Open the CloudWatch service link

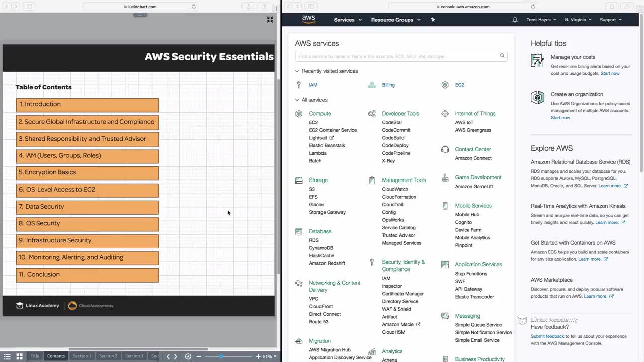click(x=395, y=189)
